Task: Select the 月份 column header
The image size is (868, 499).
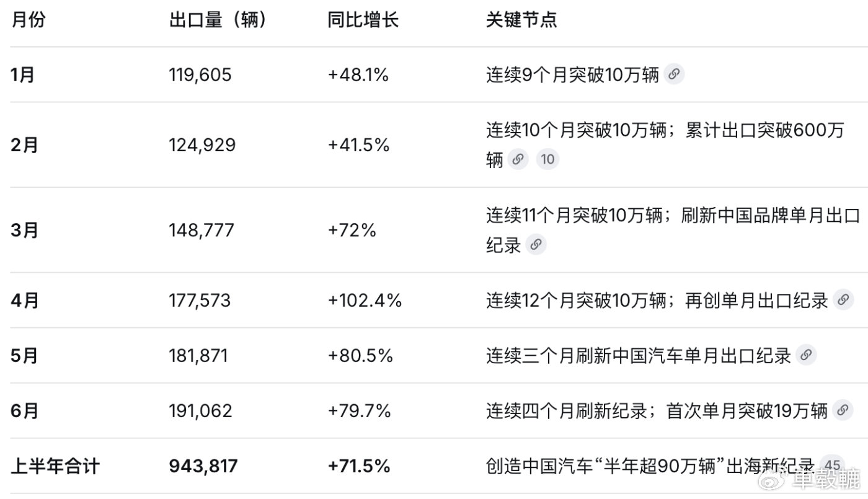Action: (29, 19)
